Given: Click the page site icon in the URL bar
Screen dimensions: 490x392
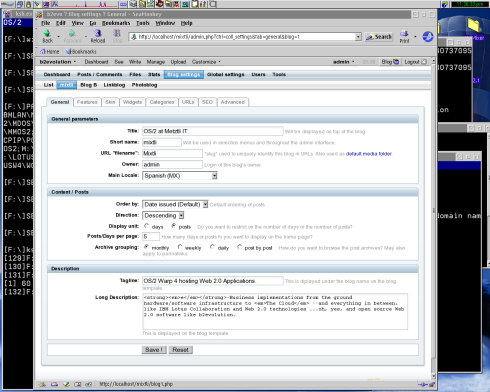Looking at the screenshot, I should point(134,37).
